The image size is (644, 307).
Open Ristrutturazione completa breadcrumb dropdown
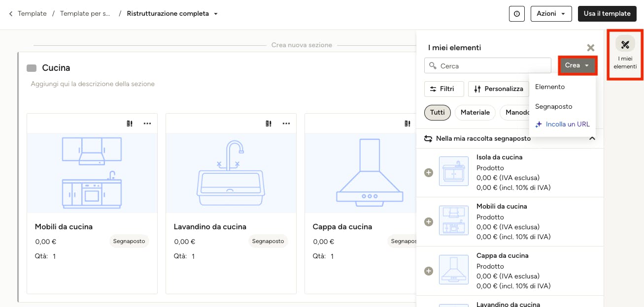216,14
